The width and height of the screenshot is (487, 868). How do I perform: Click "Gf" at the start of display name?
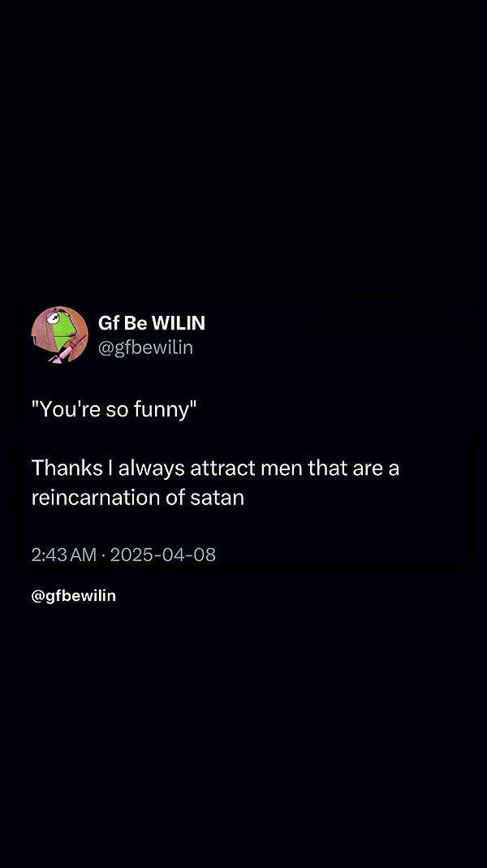tap(106, 322)
